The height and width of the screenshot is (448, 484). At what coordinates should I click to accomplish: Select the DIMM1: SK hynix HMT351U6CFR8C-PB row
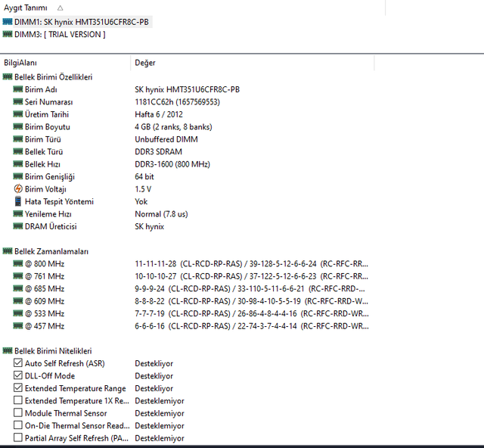(82, 22)
